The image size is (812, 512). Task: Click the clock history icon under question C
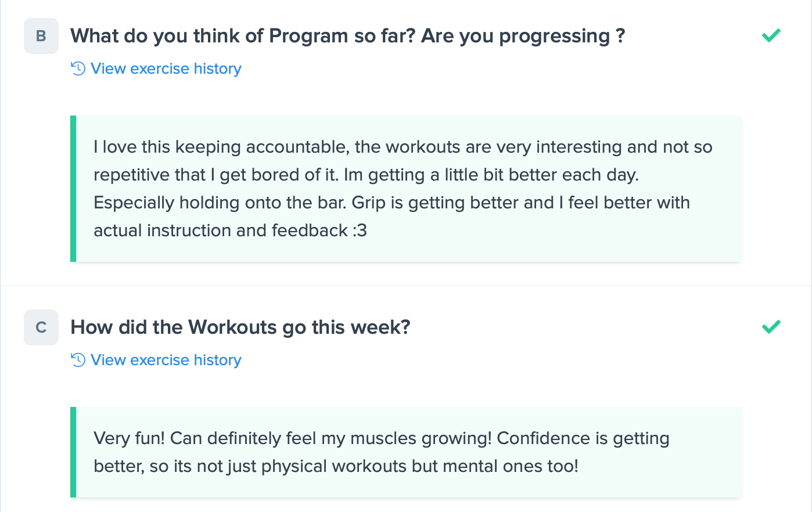(x=78, y=360)
